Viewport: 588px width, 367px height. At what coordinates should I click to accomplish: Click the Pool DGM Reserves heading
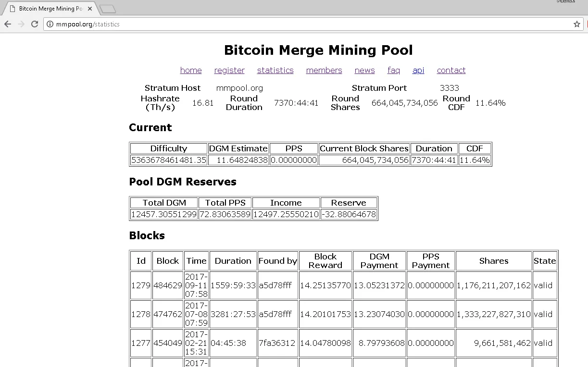pyautogui.click(x=183, y=182)
